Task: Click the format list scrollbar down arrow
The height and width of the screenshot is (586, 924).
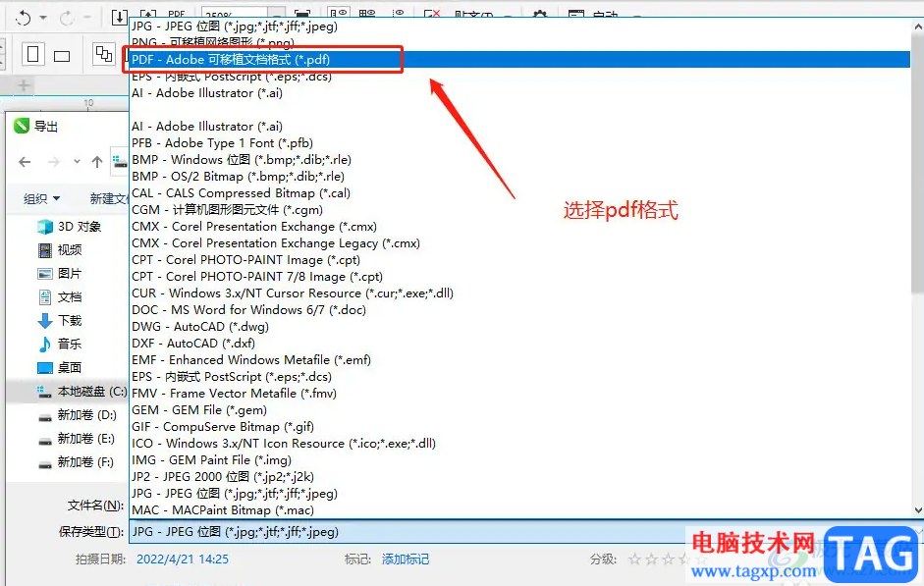Action: 917,510
